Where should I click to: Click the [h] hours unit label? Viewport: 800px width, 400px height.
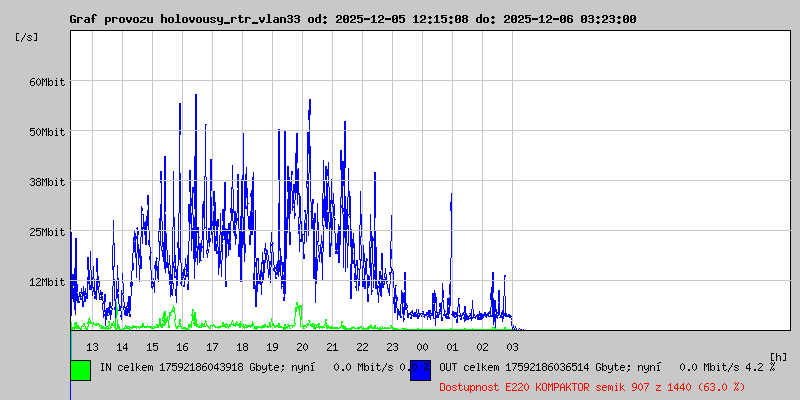pos(778,355)
